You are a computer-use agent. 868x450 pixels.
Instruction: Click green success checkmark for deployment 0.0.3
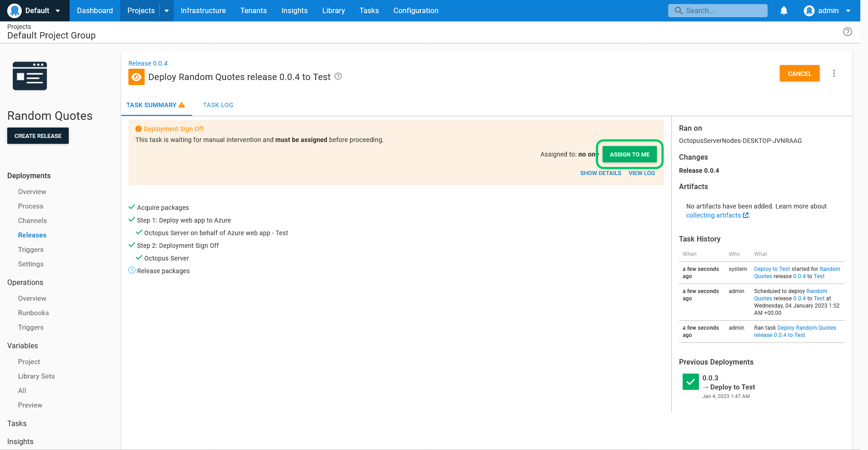(x=691, y=382)
